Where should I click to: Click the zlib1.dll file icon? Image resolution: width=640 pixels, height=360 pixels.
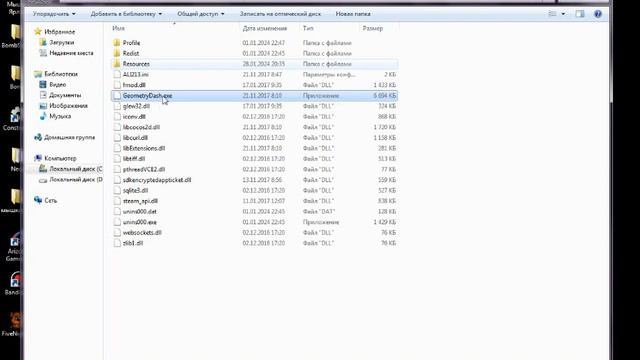[x=117, y=243]
